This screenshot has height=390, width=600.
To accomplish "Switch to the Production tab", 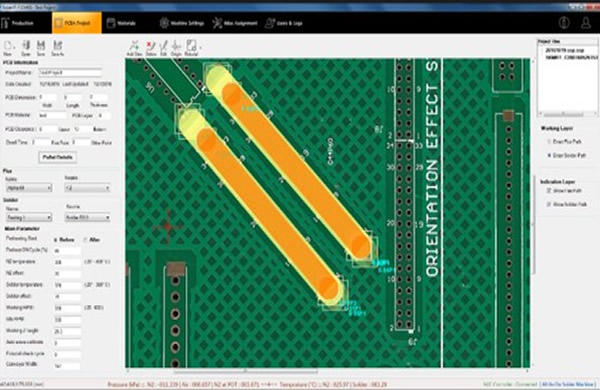I will click(x=18, y=23).
